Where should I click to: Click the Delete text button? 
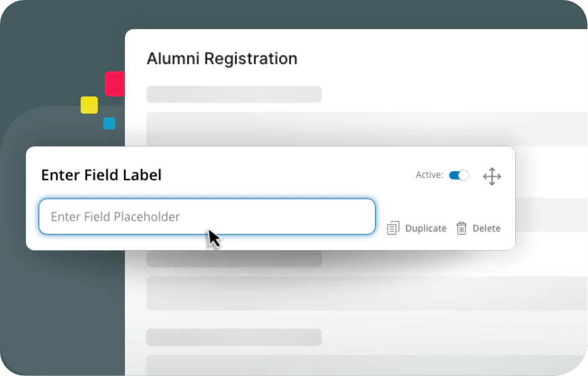click(x=487, y=228)
